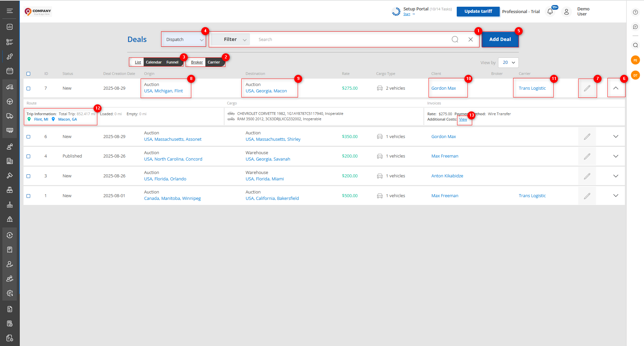Open the calendar icon in sidebar

tap(10, 71)
